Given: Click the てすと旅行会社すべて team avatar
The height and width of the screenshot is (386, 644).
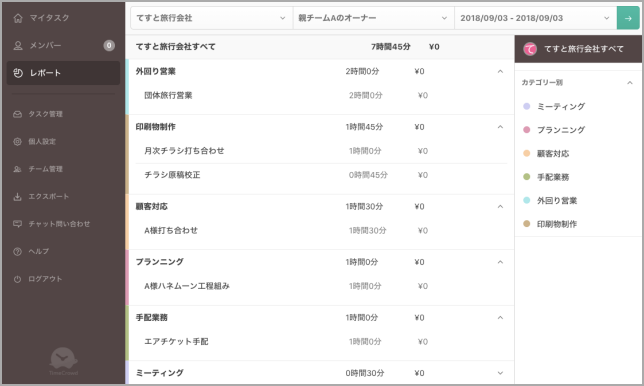Looking at the screenshot, I should click(x=530, y=49).
